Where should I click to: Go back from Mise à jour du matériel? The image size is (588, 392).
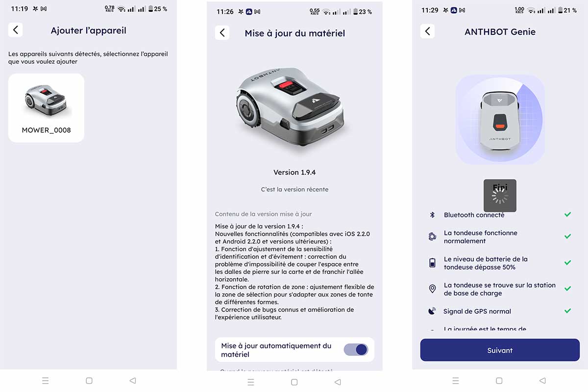(x=222, y=33)
